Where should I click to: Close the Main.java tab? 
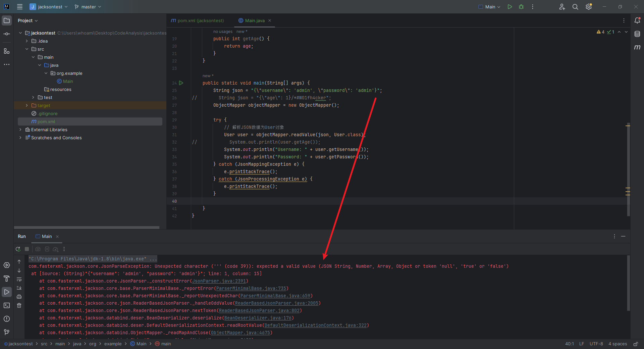click(x=270, y=20)
